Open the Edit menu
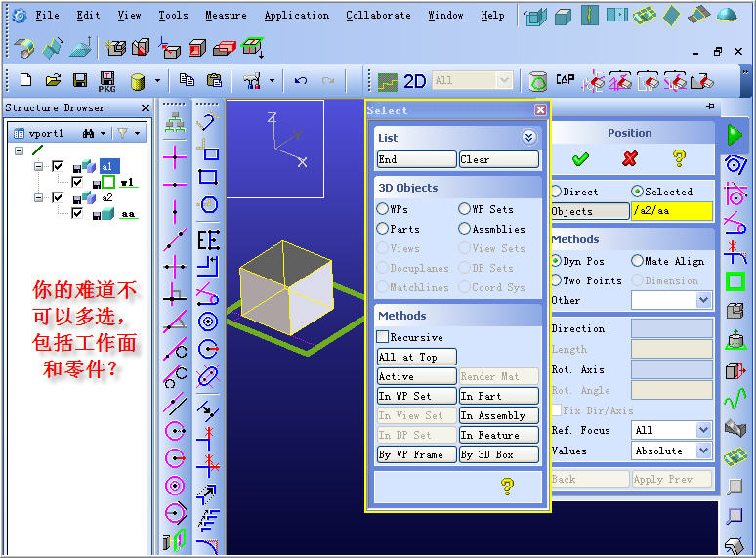Viewport: 756px width, 558px height. pos(88,16)
